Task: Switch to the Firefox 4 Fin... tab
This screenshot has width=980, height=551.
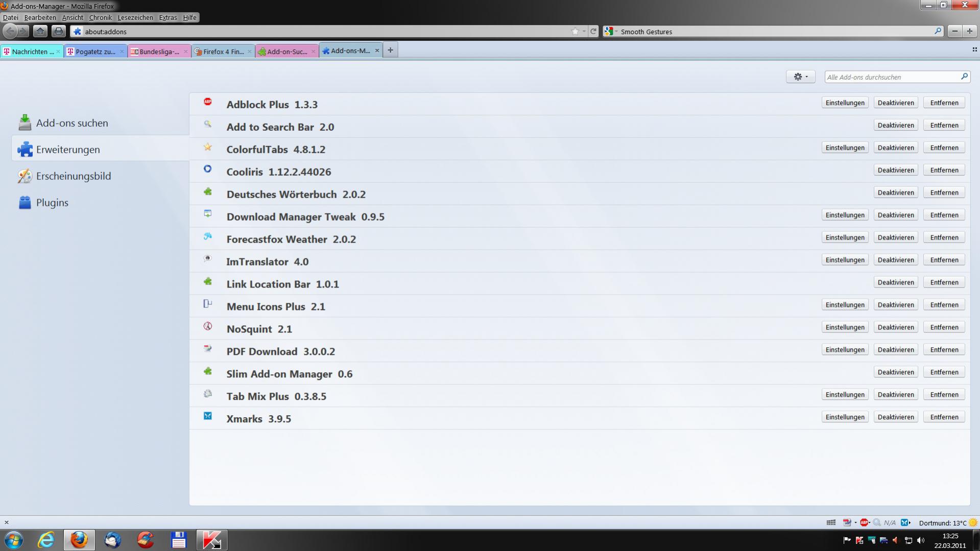Action: point(223,51)
